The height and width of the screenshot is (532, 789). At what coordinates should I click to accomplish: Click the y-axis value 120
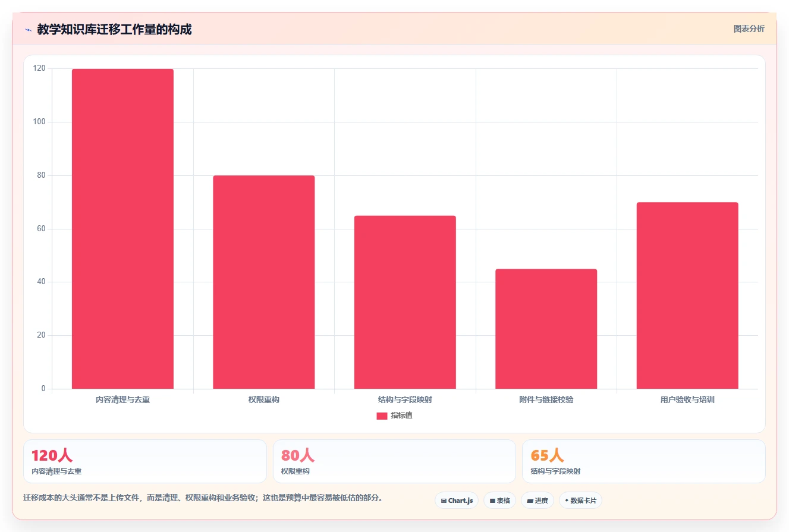(x=39, y=68)
